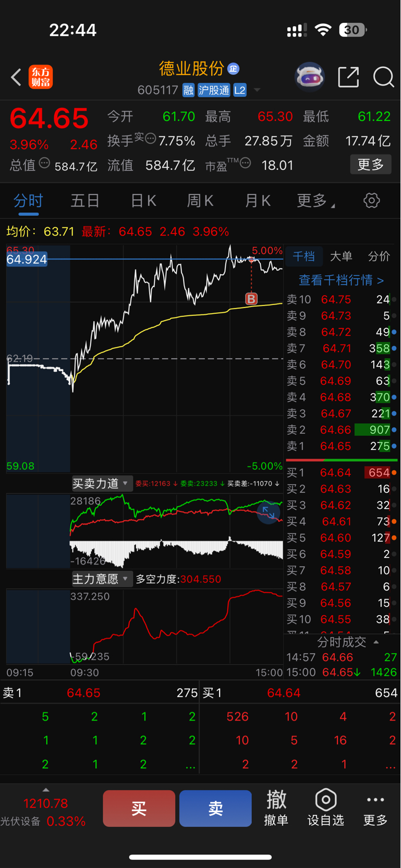Open 查看千档行情 link
This screenshot has width=401, height=868.
tap(341, 280)
